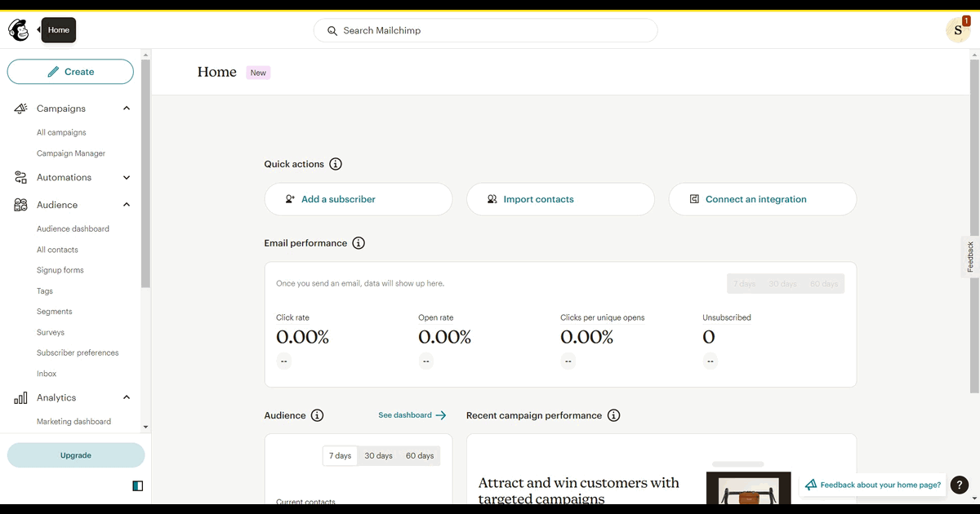
Task: Click the Audience sidebar icon
Action: [20, 205]
